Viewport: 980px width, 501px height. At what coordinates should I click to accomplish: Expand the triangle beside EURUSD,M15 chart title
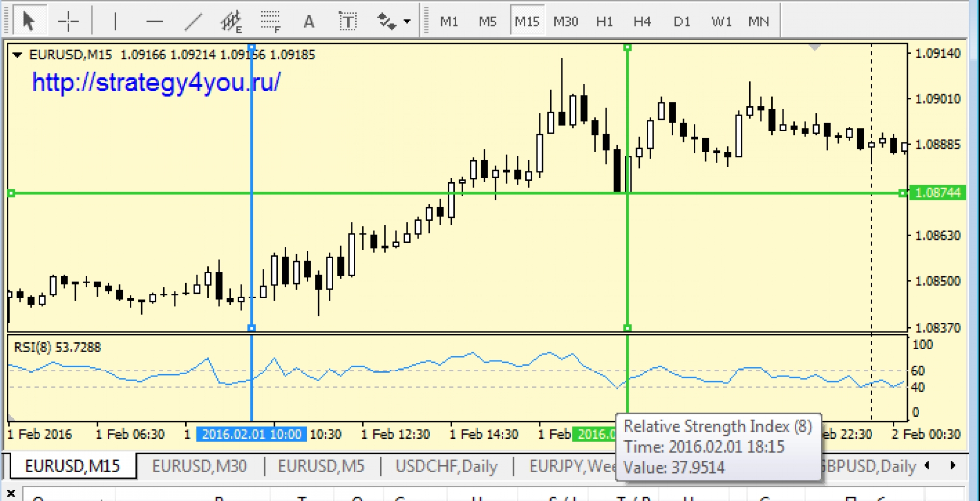[x=17, y=55]
